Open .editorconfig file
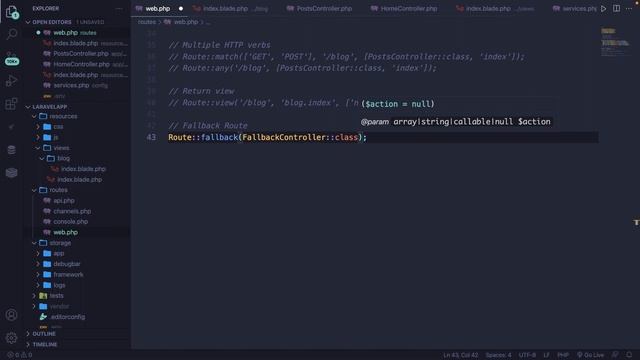 pos(78,317)
